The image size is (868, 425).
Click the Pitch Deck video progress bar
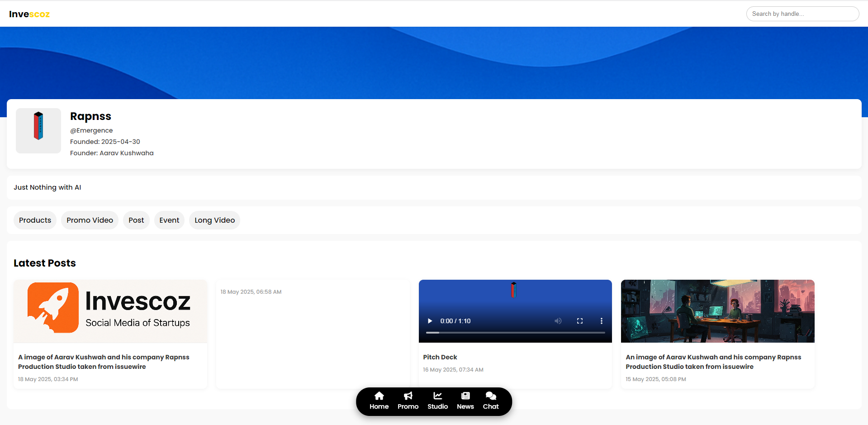tap(515, 333)
